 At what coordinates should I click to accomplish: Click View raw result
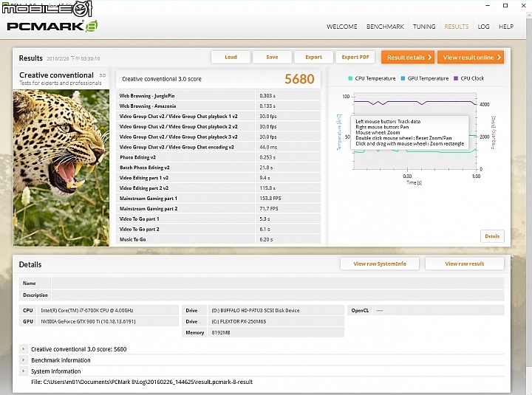pos(465,264)
